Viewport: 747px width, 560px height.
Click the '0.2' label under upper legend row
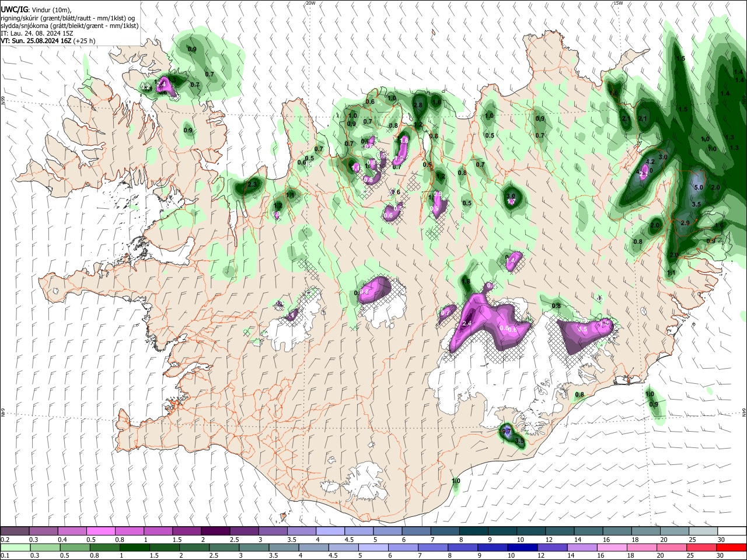tap(4, 540)
